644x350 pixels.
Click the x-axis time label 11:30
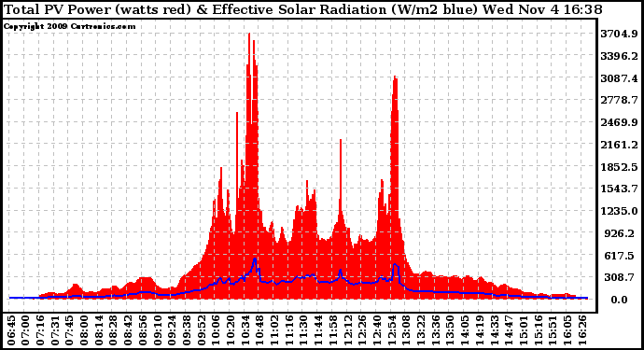click(304, 330)
